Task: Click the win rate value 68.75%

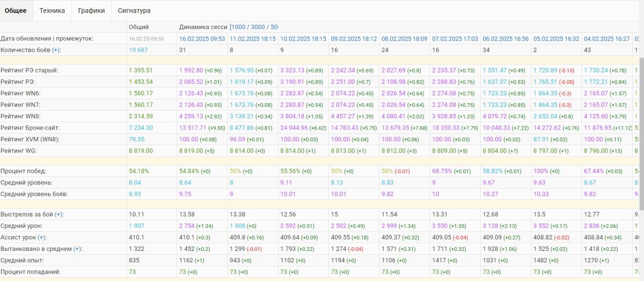Action: 442,171
